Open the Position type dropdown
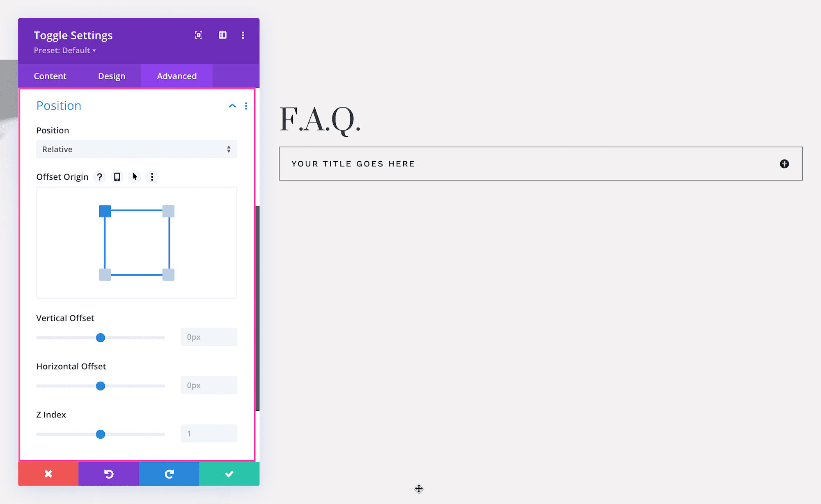The width and height of the screenshot is (821, 504). tap(135, 149)
